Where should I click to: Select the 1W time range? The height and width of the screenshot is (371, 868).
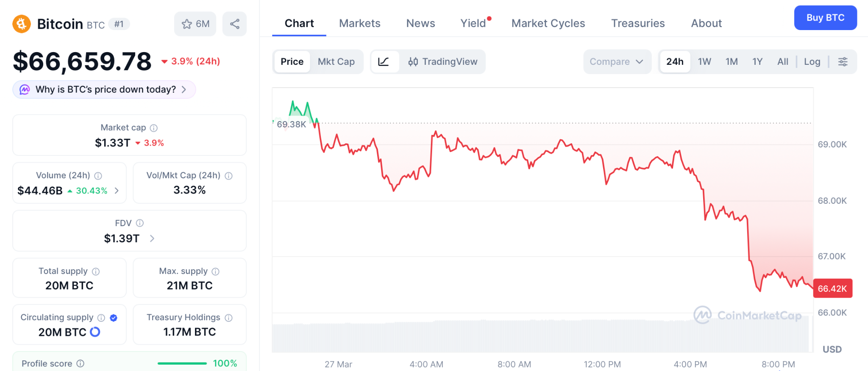[x=704, y=62]
